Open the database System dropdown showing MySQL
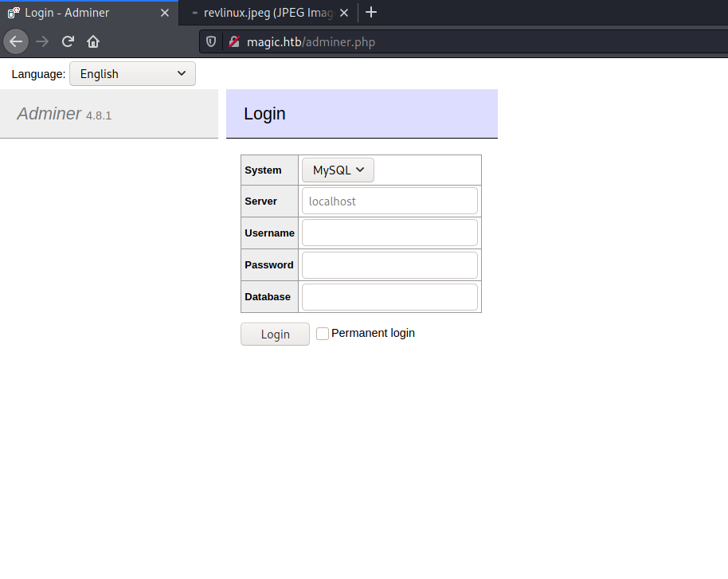Viewport: 728px width, 579px height. tap(337, 170)
